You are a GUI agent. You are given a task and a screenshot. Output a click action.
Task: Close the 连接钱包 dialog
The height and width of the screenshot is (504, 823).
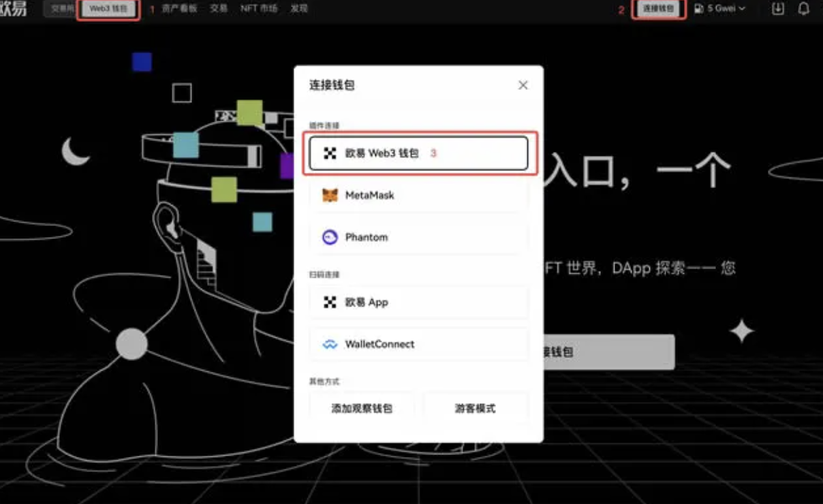click(523, 85)
